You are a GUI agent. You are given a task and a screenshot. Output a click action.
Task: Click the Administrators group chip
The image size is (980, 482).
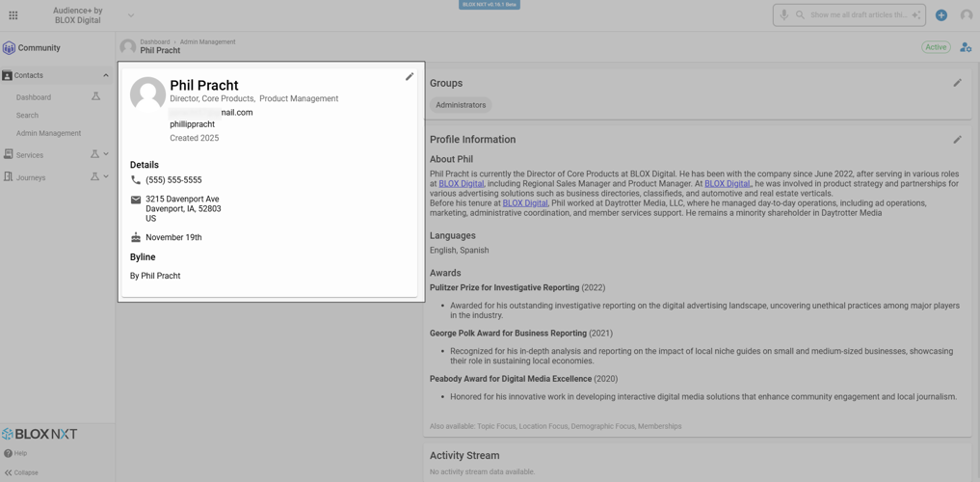[x=461, y=105]
